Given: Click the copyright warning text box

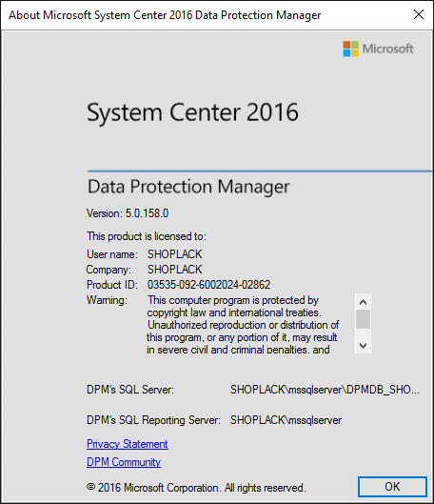Looking at the screenshot, I should tap(244, 324).
